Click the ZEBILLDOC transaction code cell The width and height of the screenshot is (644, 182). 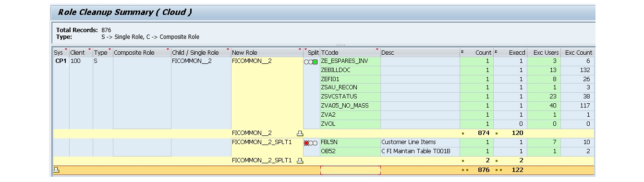(350, 70)
